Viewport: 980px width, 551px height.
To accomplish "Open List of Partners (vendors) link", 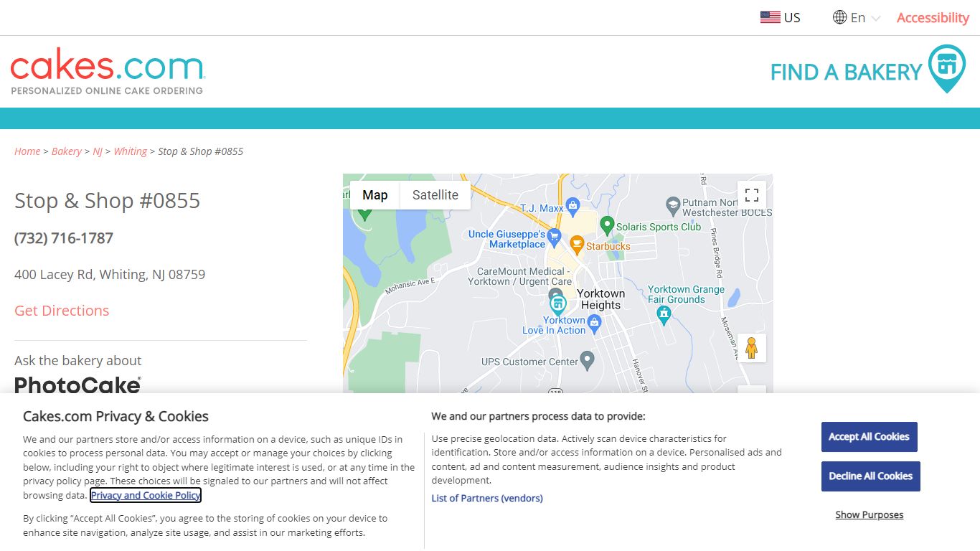I will click(487, 498).
